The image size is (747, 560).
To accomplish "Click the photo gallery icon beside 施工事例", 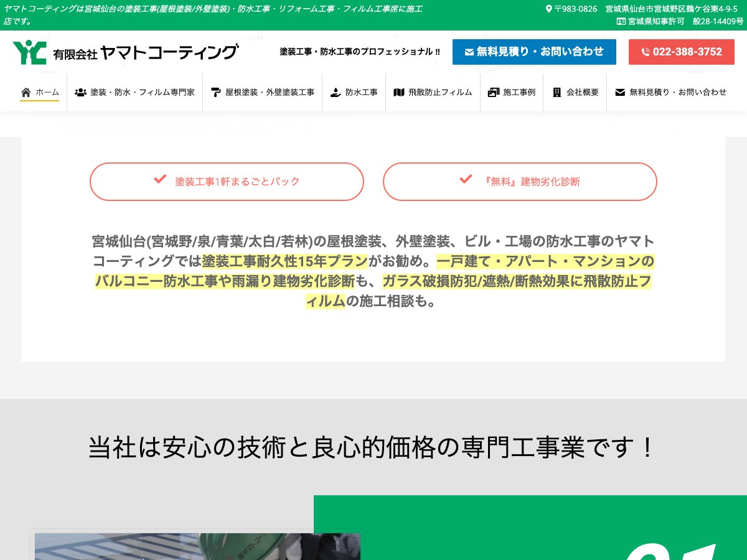I will pos(494,92).
